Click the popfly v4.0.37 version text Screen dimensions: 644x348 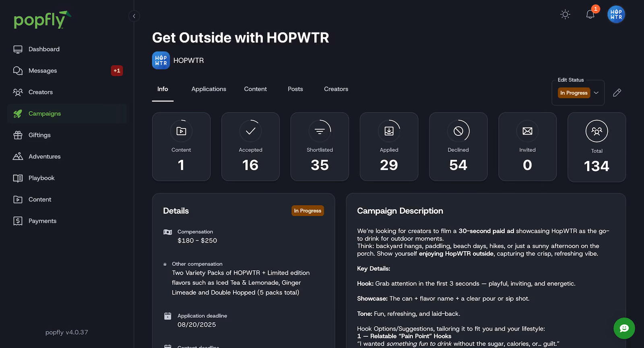(x=66, y=332)
